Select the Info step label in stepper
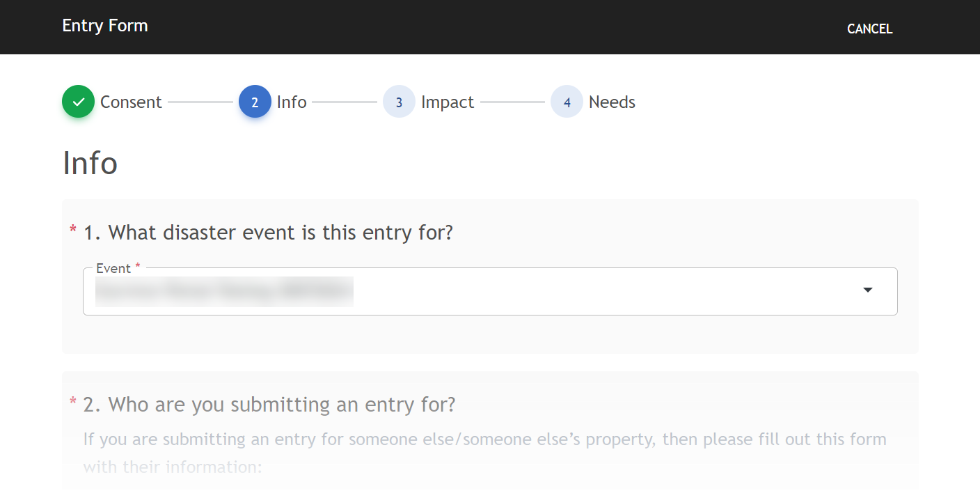Screen dimensions: 980x491 [292, 102]
